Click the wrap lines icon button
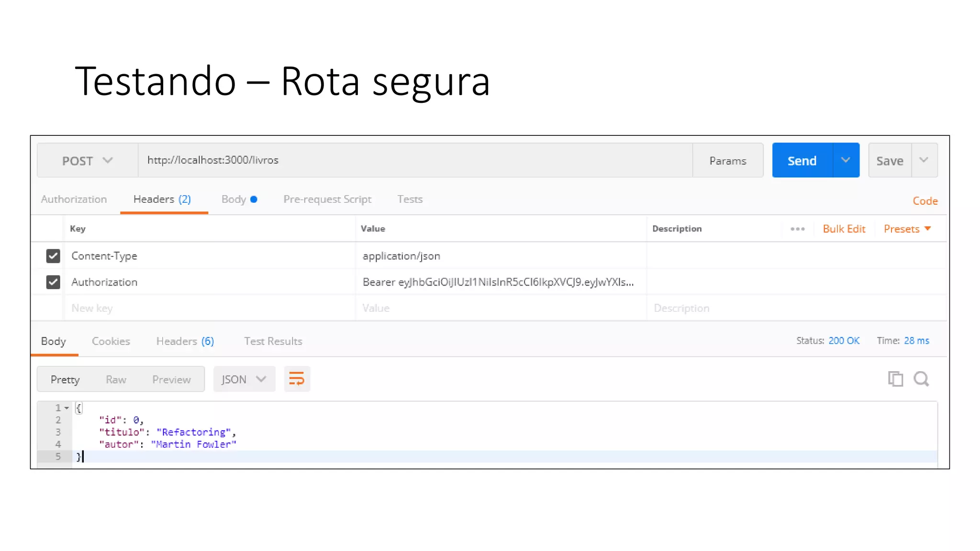Screen dimensions: 980x551 click(x=297, y=379)
